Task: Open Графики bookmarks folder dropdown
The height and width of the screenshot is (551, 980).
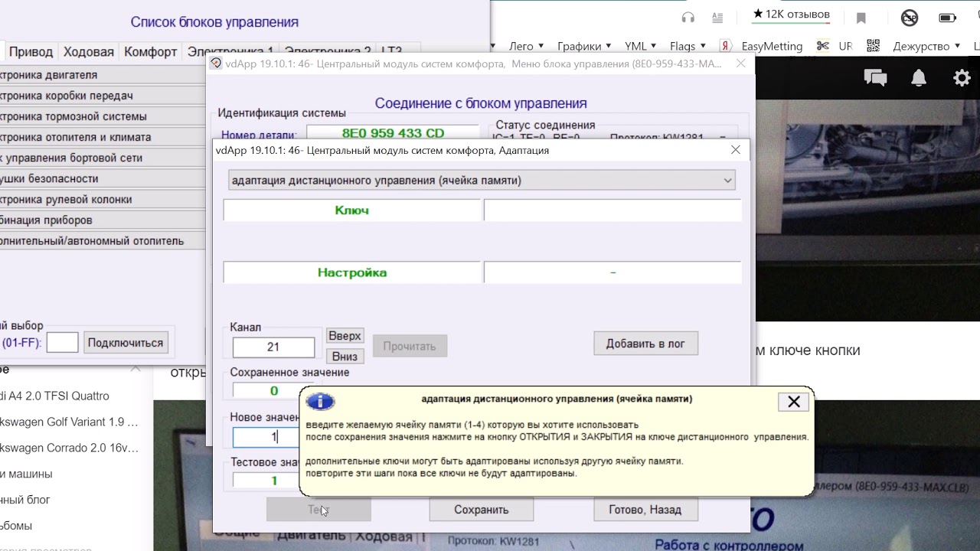Action: 584,46
